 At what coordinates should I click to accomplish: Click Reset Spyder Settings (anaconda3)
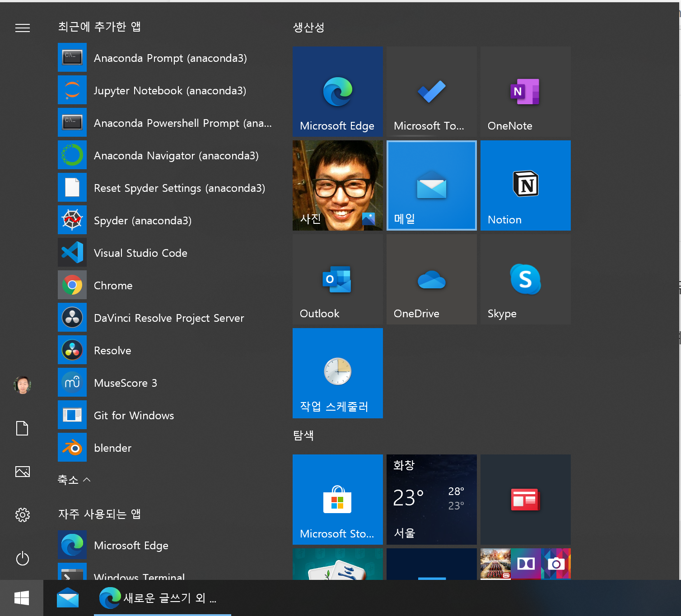(166, 188)
